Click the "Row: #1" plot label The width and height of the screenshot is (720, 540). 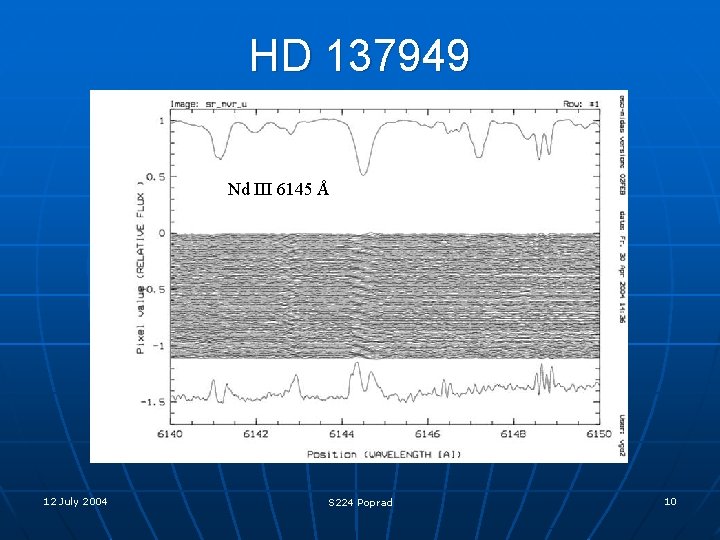pos(581,104)
